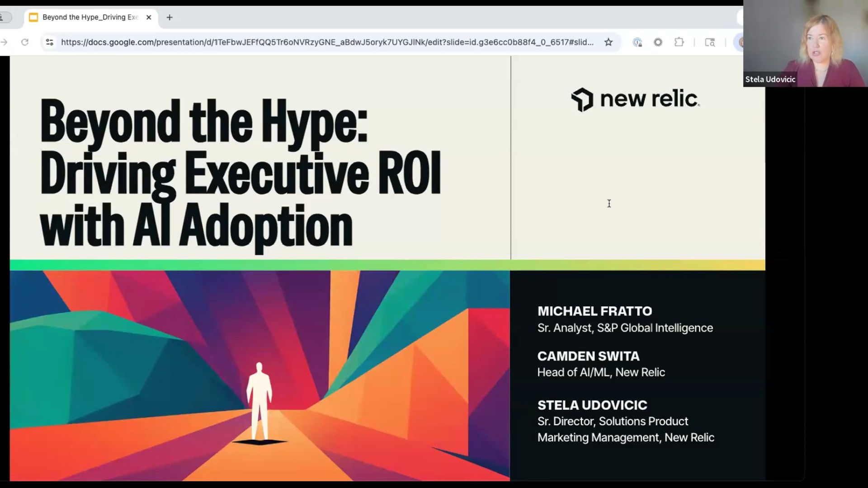Click the gear-shaped extension icon in the toolbar
868x488 pixels.
[x=658, y=42]
